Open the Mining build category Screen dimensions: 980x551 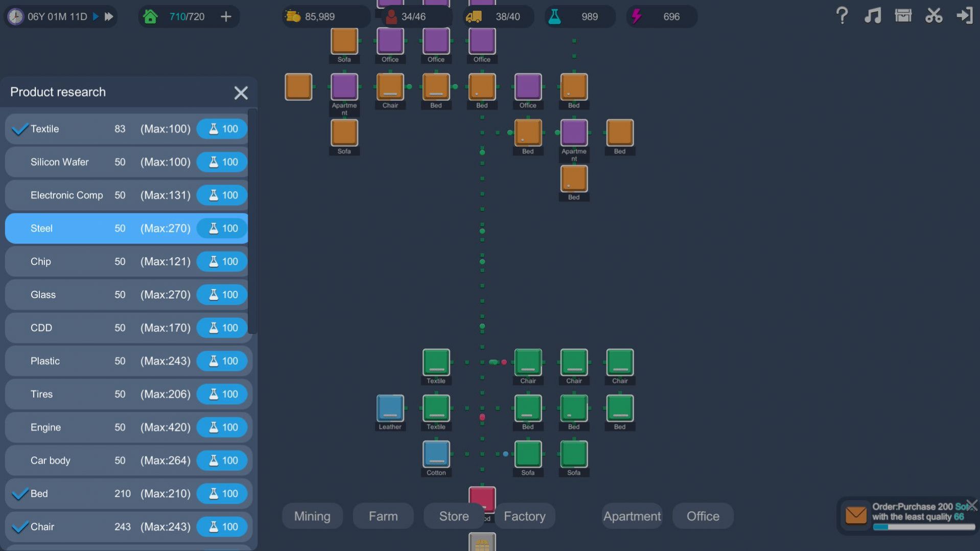pyautogui.click(x=312, y=516)
